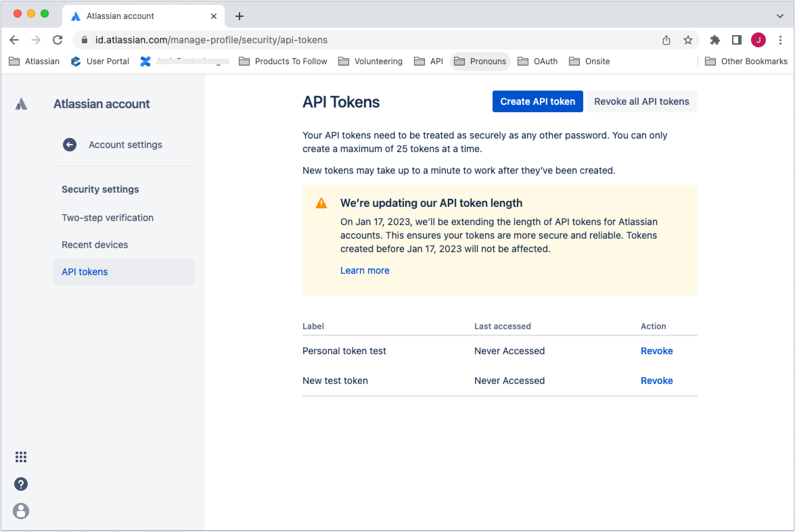
Task: Click the help question mark icon
Action: tap(21, 484)
